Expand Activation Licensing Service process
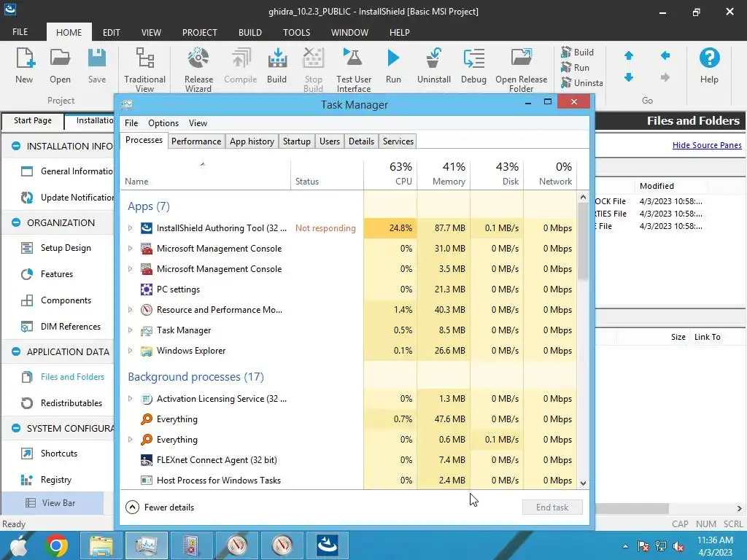 click(x=130, y=399)
